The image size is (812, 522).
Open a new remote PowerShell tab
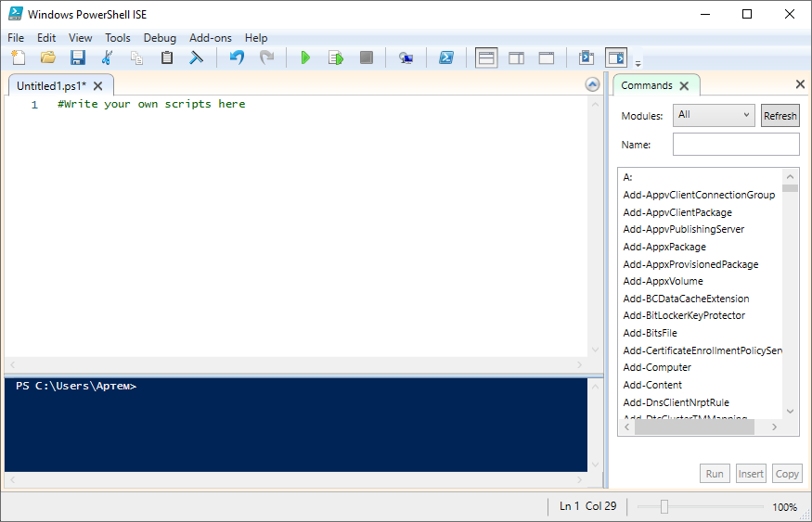(406, 57)
